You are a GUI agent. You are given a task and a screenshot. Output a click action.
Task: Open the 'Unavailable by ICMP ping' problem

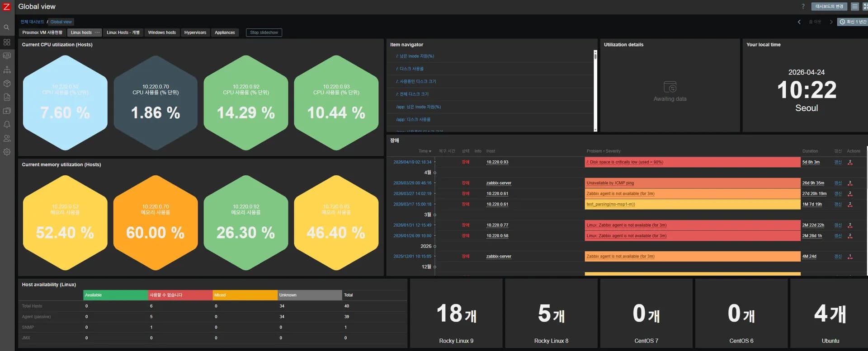point(610,183)
